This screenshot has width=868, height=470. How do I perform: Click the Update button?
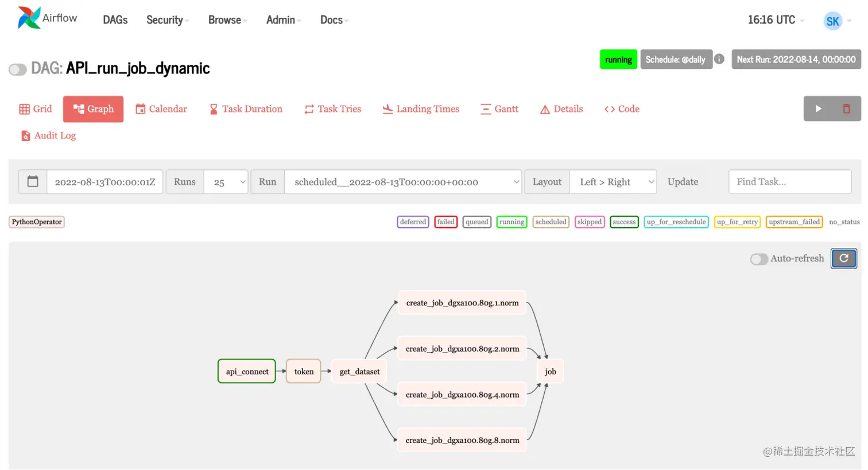683,181
